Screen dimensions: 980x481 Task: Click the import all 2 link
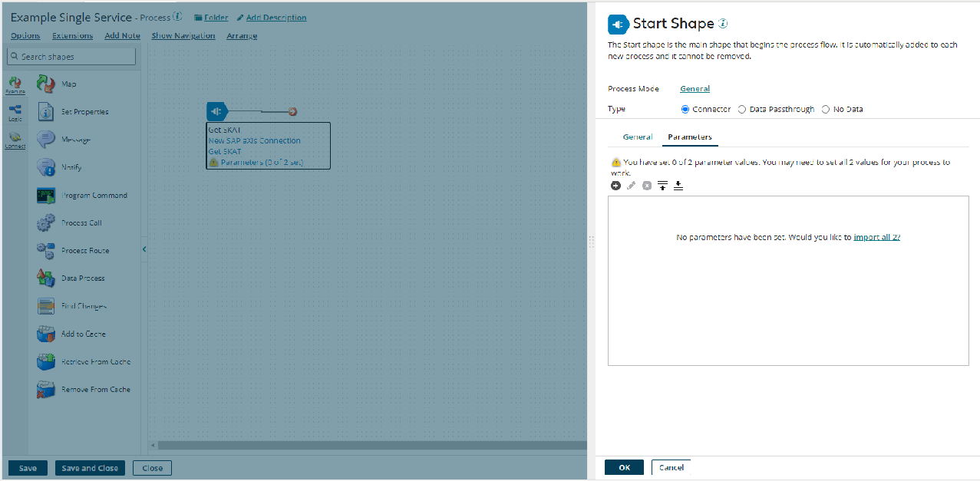[x=876, y=238]
